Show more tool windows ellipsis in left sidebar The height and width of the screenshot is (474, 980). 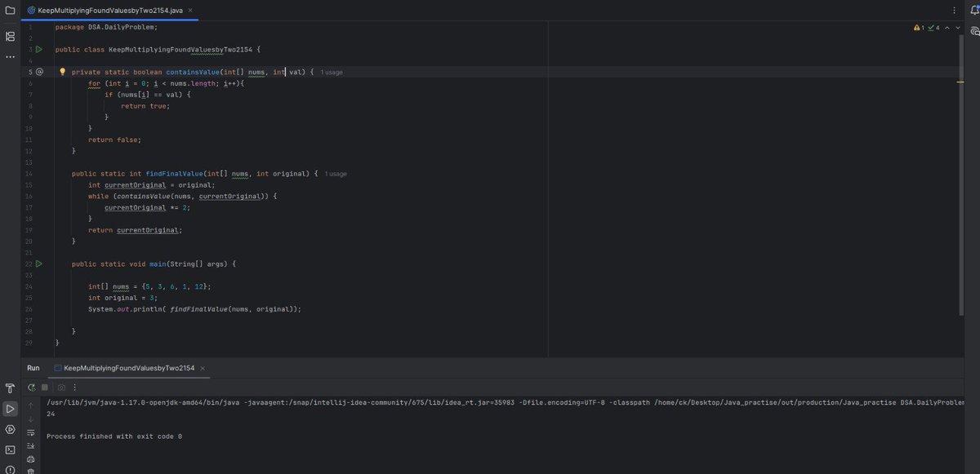coord(10,57)
